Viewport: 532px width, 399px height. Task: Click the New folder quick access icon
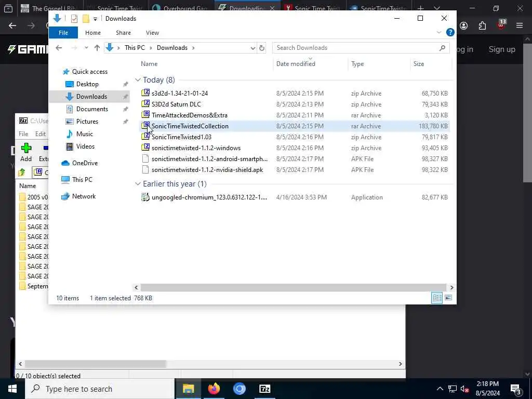coord(86,19)
